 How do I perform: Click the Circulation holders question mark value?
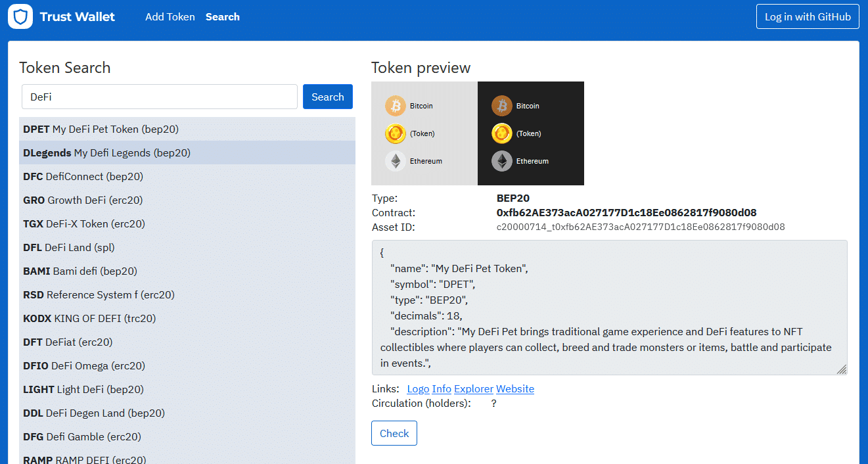494,404
